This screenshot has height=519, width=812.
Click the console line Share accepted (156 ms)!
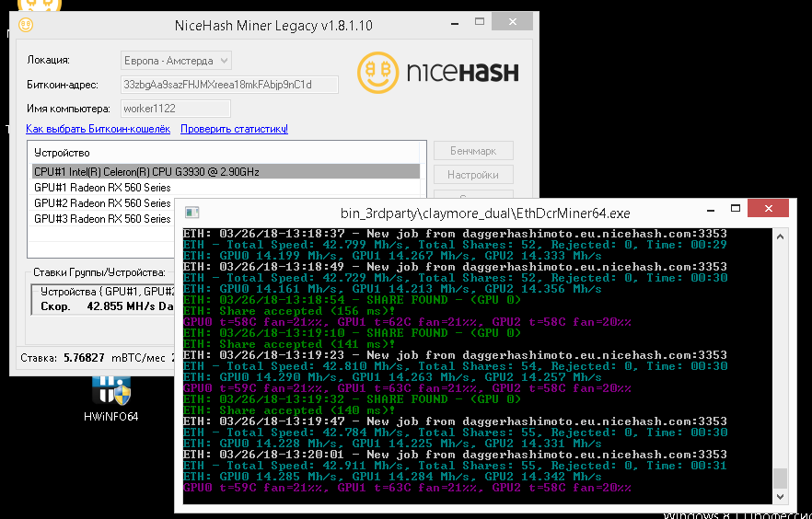[289, 311]
